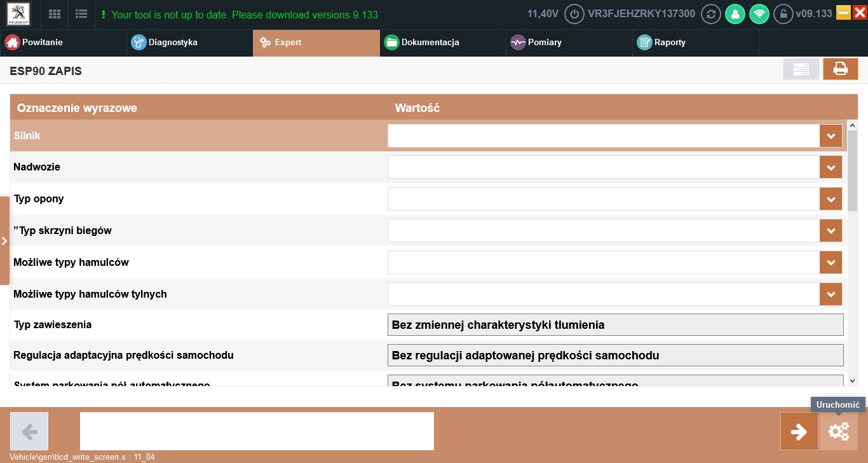
Task: Open the grid apps menu icon
Action: [55, 14]
